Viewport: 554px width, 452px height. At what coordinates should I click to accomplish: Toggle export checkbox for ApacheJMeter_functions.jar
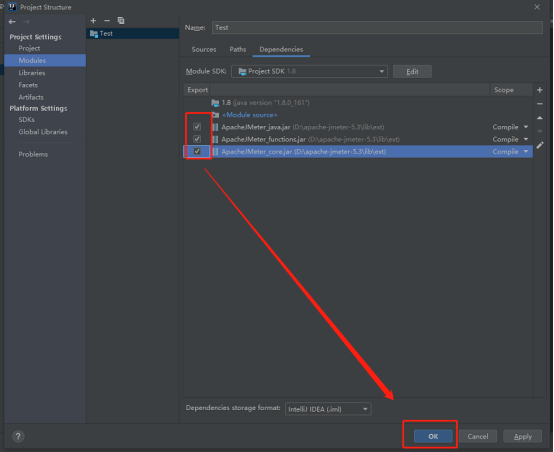(197, 139)
